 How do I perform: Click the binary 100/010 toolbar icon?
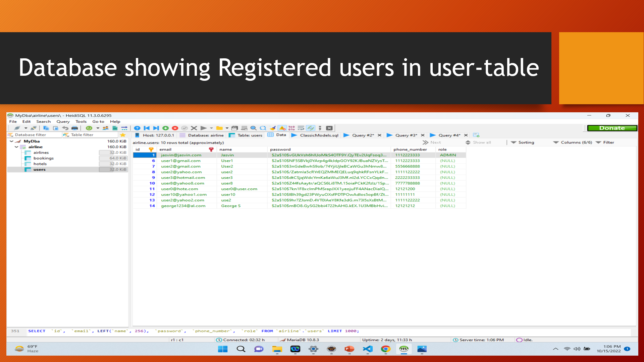coord(291,128)
